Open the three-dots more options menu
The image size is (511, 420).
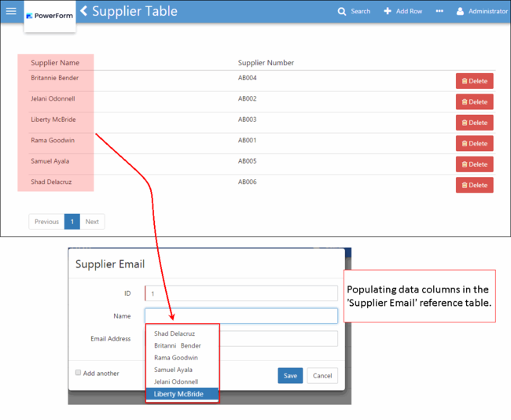click(439, 11)
